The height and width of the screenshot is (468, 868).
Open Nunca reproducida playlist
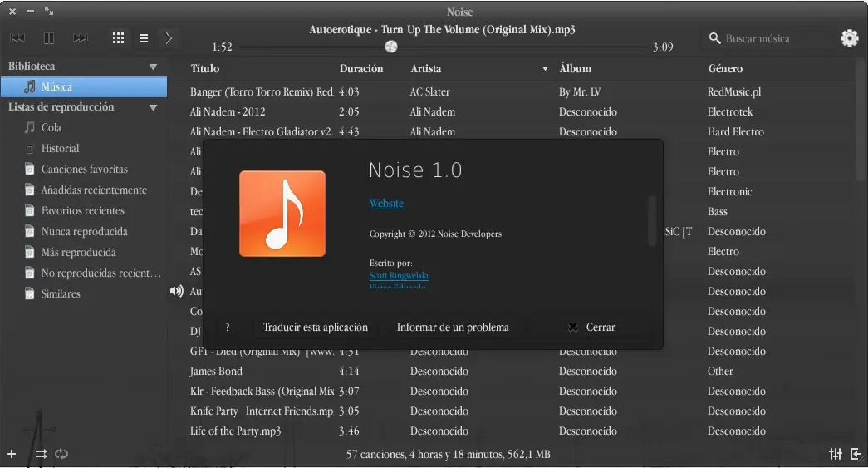coord(84,232)
